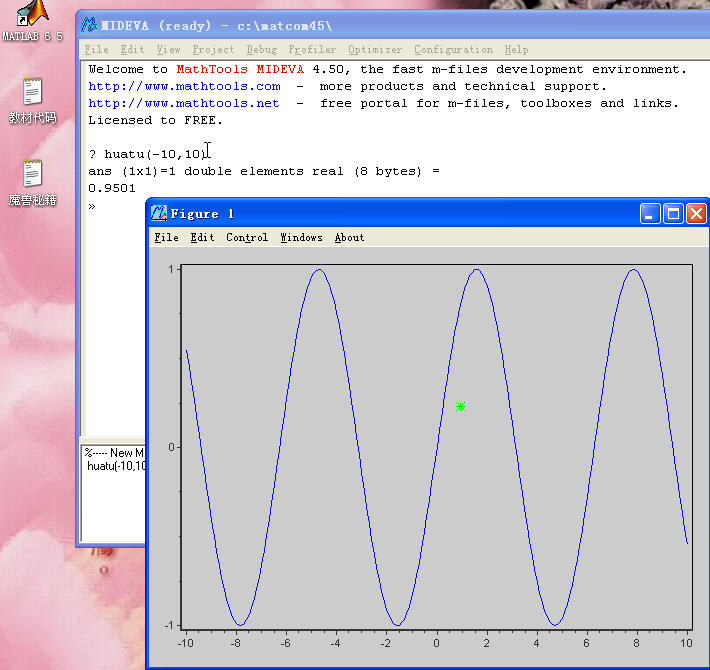Open the Edit menu in Figure 1
The width and height of the screenshot is (710, 670).
[202, 238]
